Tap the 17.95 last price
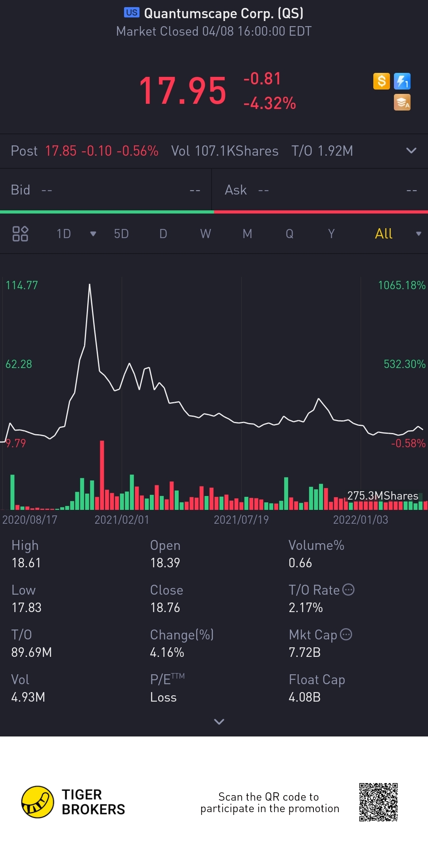428x868 pixels. click(x=183, y=91)
